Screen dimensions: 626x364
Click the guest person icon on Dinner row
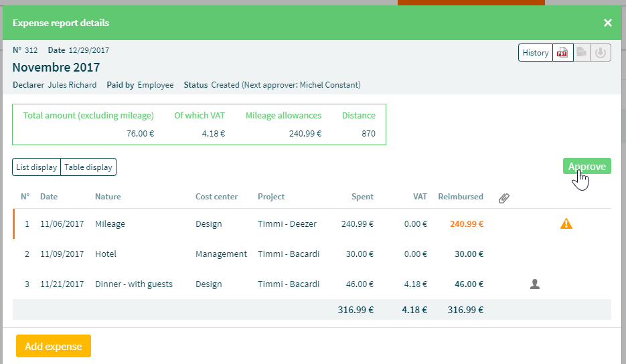point(535,284)
